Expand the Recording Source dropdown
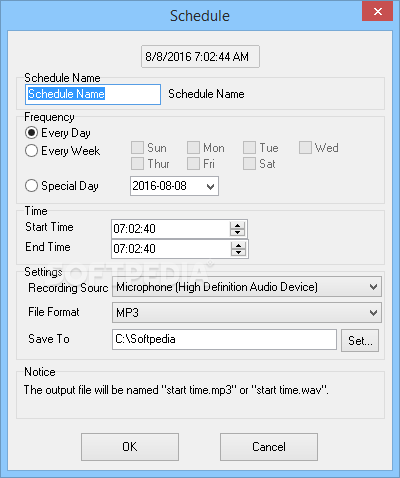 pyautogui.click(x=373, y=287)
